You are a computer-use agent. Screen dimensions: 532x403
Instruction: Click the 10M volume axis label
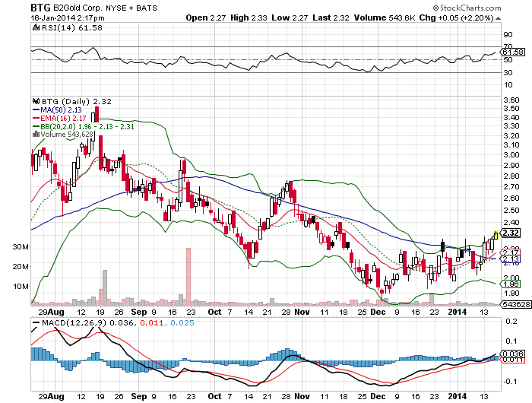pos(21,286)
